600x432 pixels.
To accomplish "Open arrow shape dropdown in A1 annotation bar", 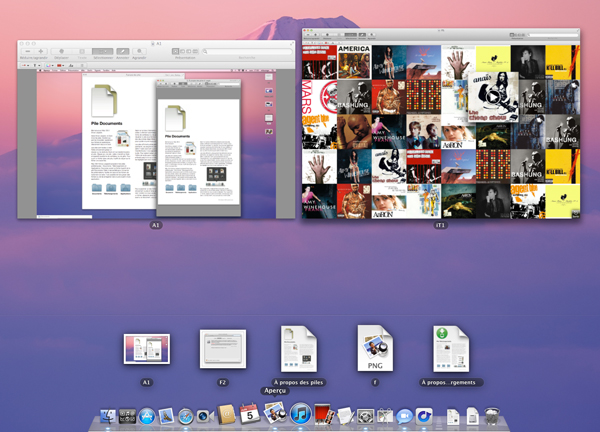I will (25, 65).
